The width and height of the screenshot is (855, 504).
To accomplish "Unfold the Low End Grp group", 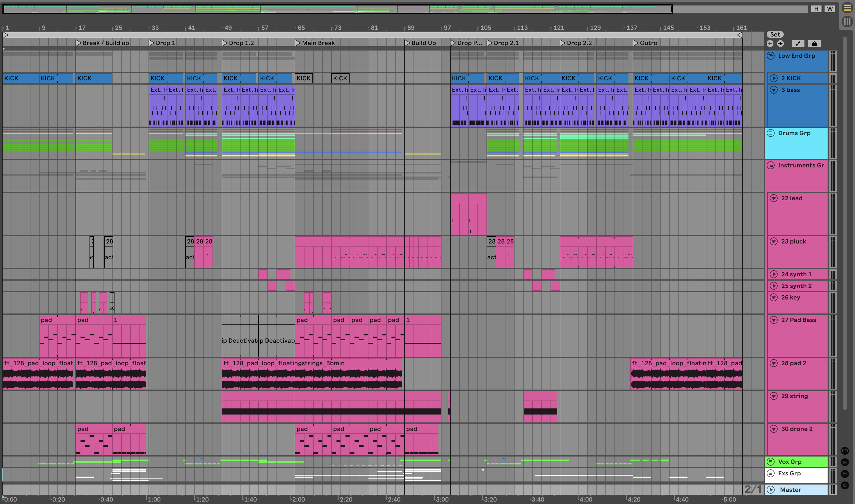I will coord(771,56).
